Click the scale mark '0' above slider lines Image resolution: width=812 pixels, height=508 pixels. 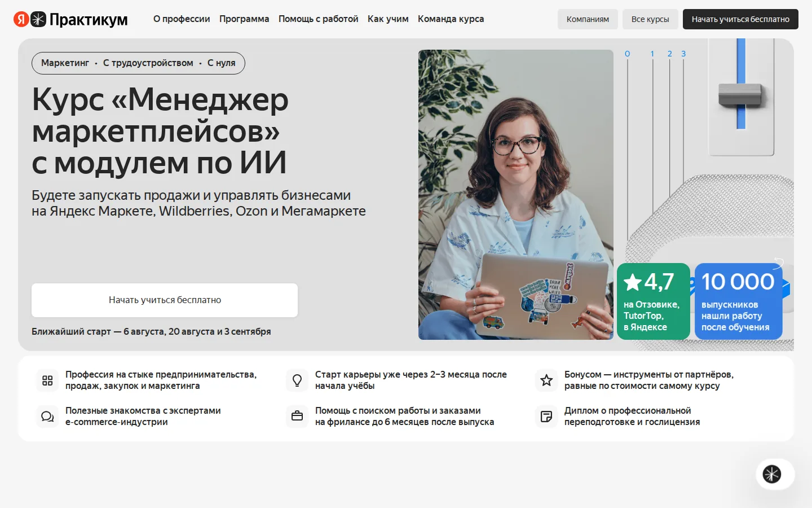pyautogui.click(x=627, y=54)
